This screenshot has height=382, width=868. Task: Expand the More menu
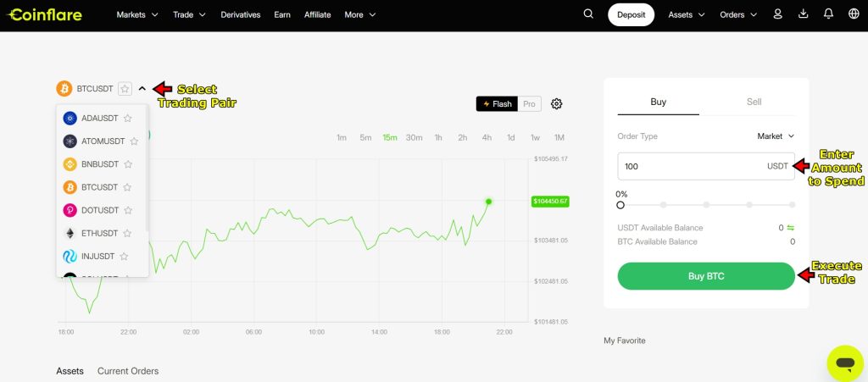(360, 15)
